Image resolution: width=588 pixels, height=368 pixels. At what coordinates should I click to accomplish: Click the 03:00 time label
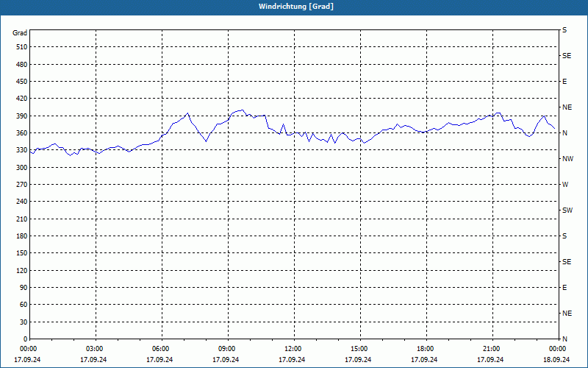[94, 349]
